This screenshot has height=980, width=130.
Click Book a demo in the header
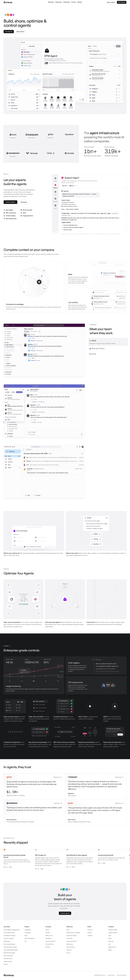point(111,2)
